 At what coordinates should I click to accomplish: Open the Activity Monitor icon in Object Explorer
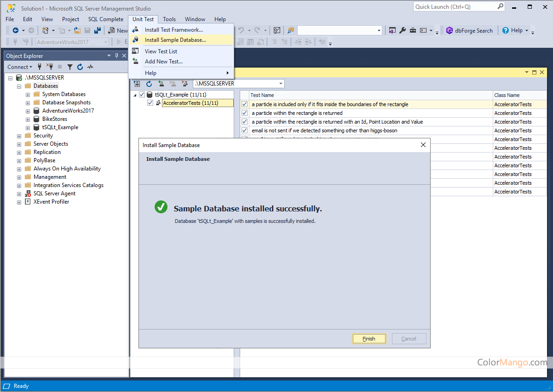click(90, 67)
